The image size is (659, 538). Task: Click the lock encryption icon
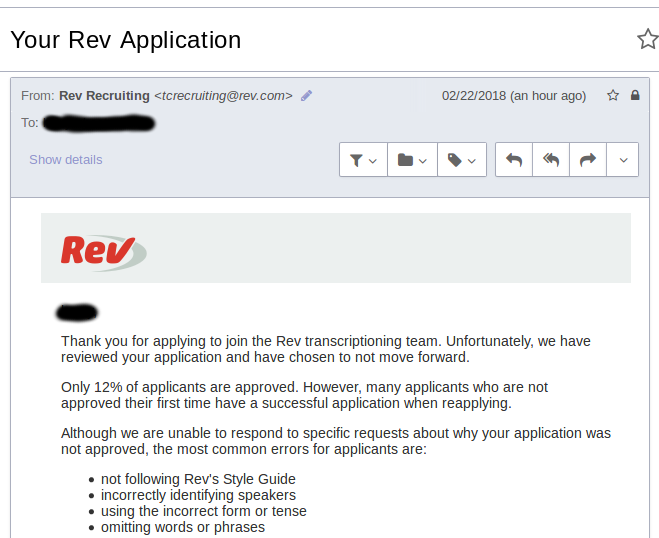pyautogui.click(x=635, y=95)
